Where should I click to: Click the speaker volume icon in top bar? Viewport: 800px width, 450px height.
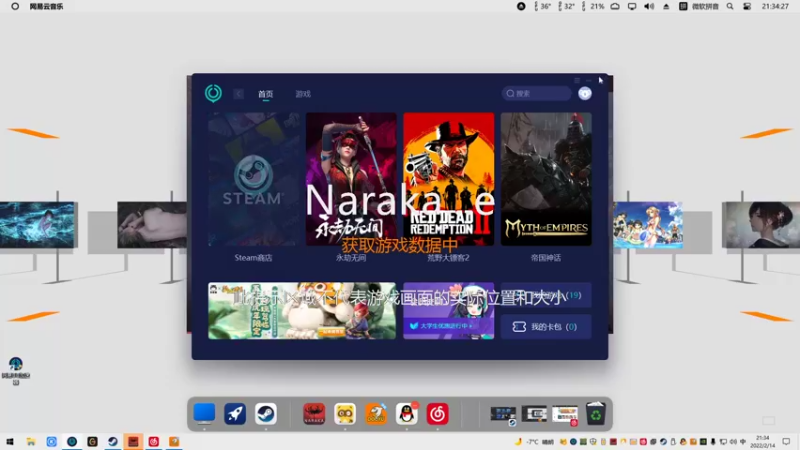pyautogui.click(x=649, y=7)
